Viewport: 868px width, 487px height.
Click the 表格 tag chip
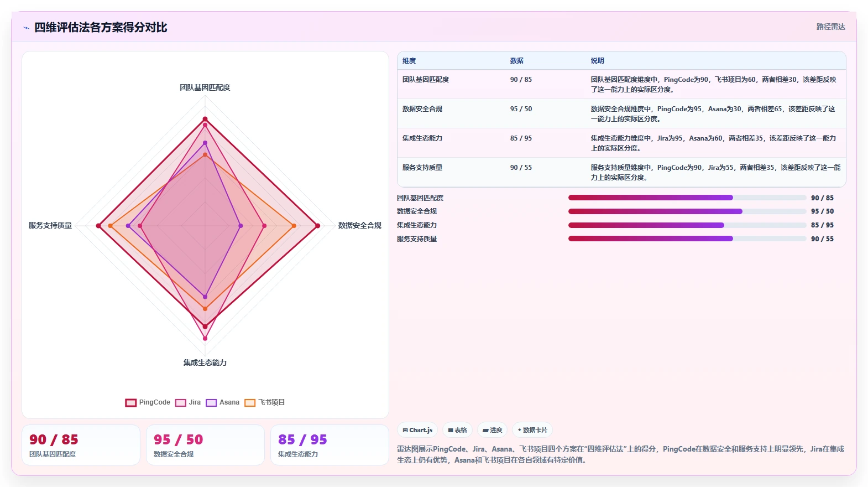(457, 430)
